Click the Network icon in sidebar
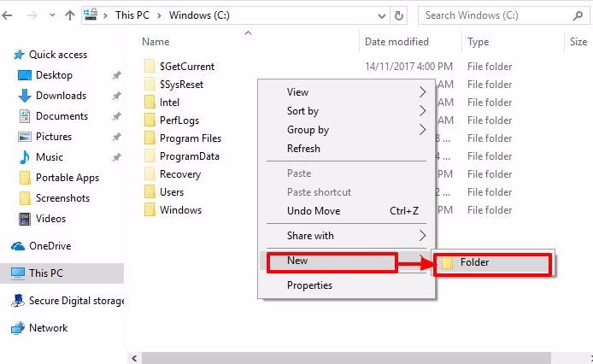The image size is (593, 364). tap(18, 328)
